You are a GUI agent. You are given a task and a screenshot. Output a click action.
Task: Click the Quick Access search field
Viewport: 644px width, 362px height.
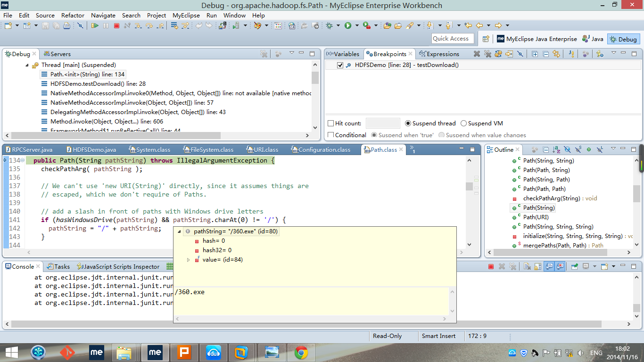[452, 39]
